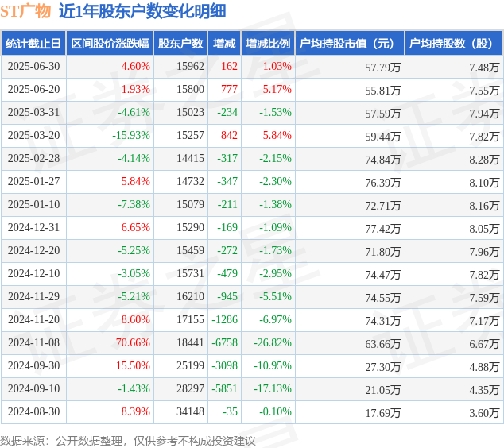Click the date cell 2025-03-31
The image size is (504, 448).
pyautogui.click(x=33, y=113)
